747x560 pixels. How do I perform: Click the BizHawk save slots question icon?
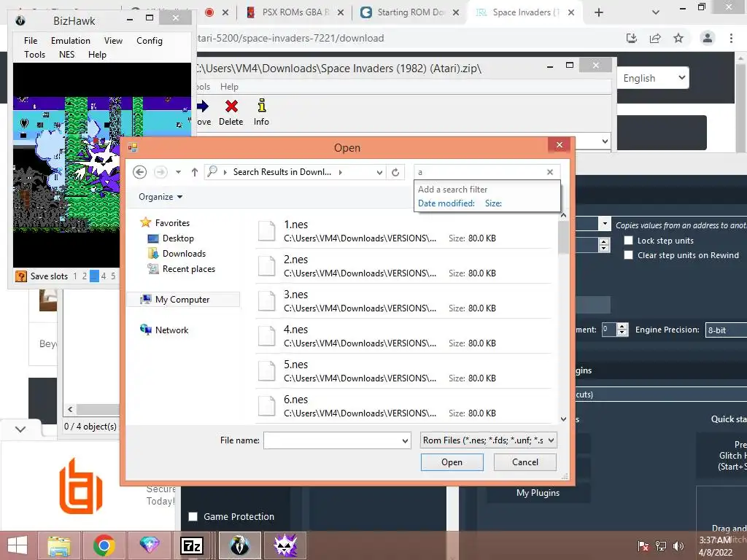click(x=21, y=276)
